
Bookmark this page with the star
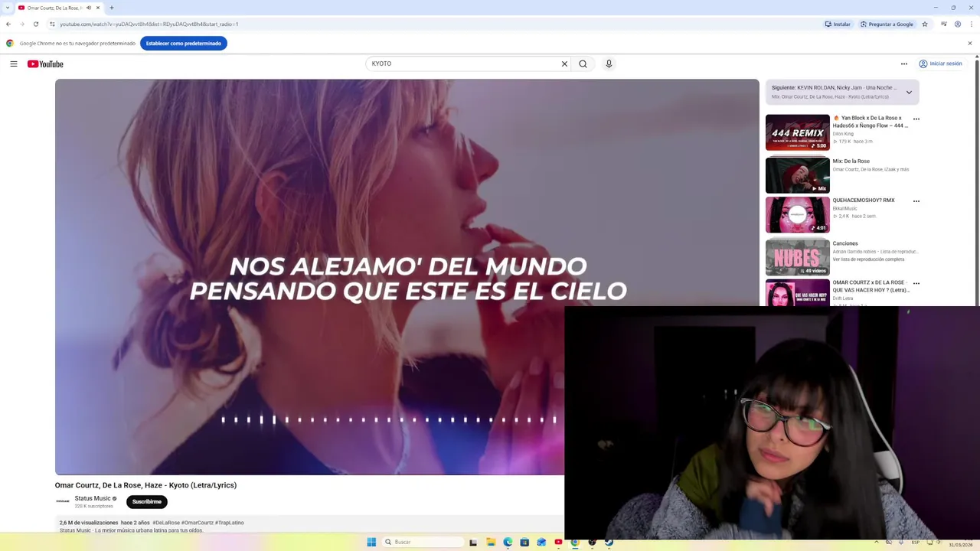(925, 24)
